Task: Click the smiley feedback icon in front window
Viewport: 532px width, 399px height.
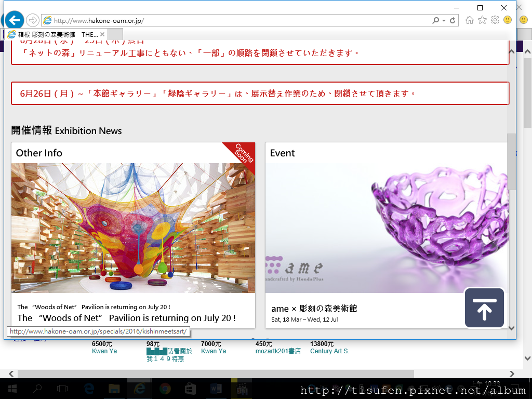Action: point(508,20)
